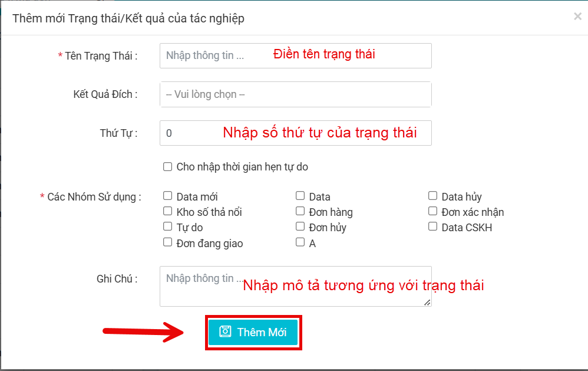The image size is (588, 371).
Task: Check the Đơn hàng group
Action: [x=300, y=211]
